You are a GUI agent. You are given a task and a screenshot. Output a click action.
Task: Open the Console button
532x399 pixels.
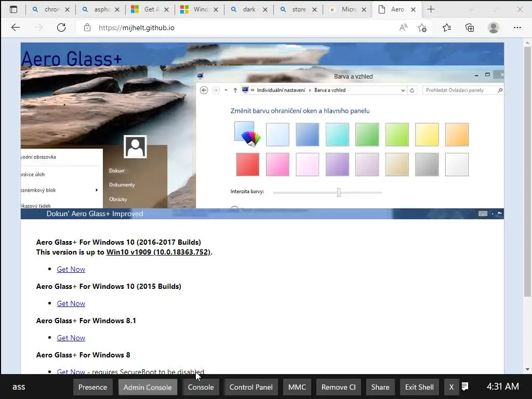tap(201, 387)
